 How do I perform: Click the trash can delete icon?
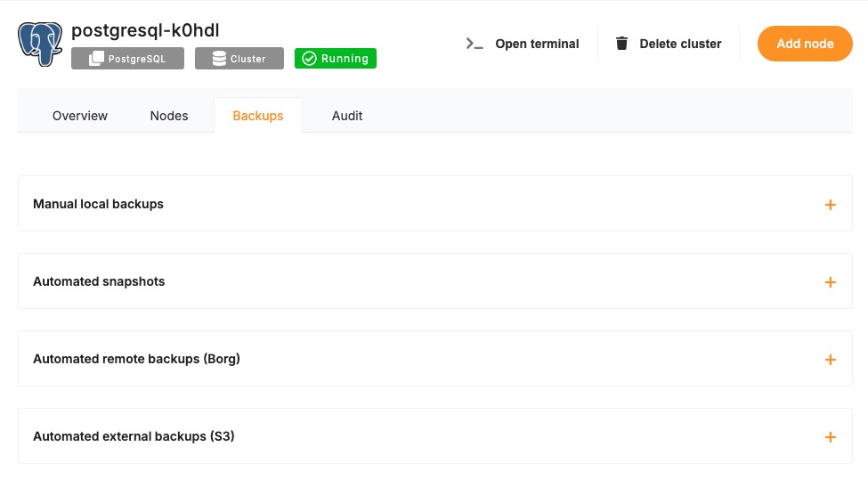tap(621, 44)
